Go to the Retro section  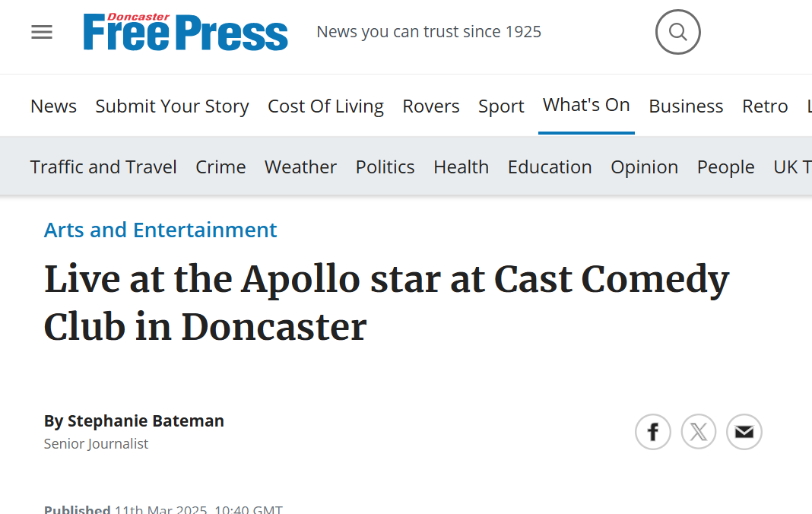tap(765, 106)
